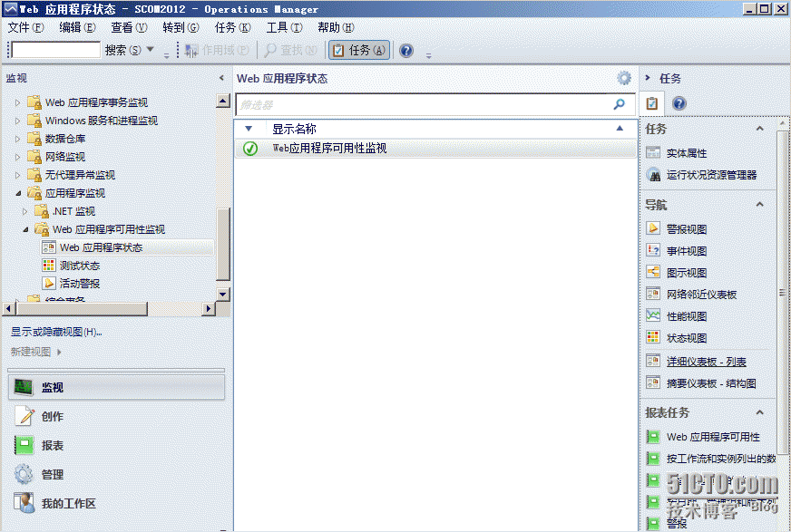The height and width of the screenshot is (532, 791).
Task: Click the filter magnifier search icon
Action: coord(619,104)
